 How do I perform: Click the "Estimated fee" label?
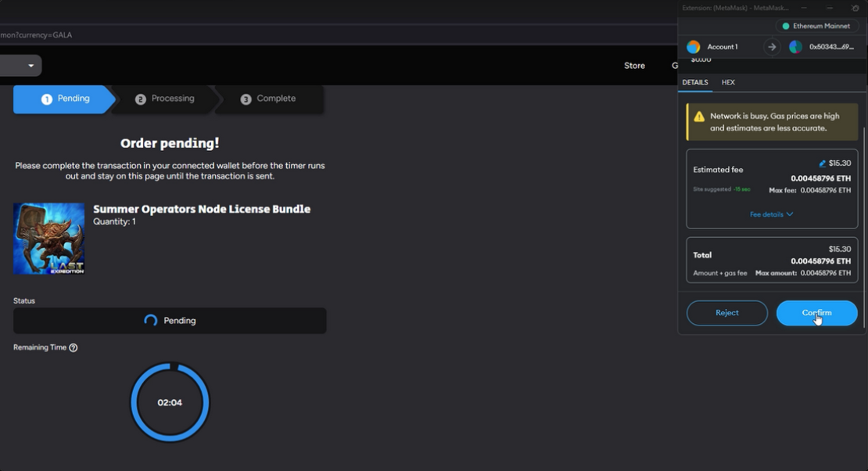pos(718,170)
